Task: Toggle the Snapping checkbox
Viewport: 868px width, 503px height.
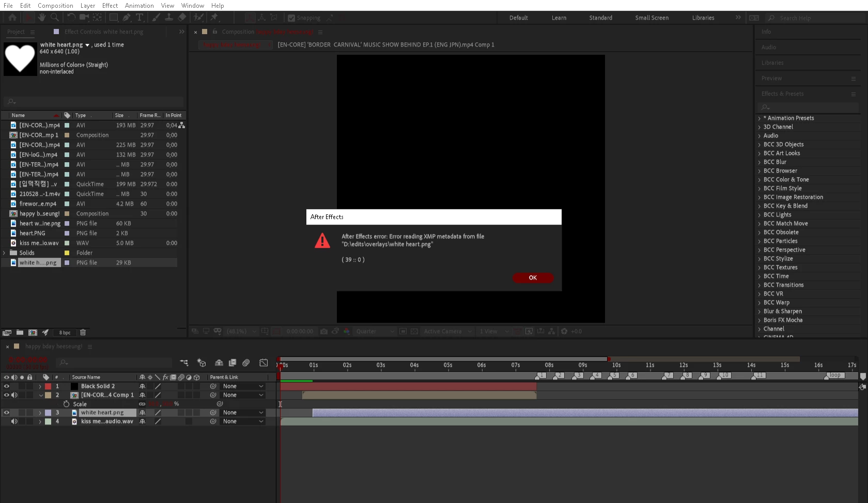Action: pos(291,18)
